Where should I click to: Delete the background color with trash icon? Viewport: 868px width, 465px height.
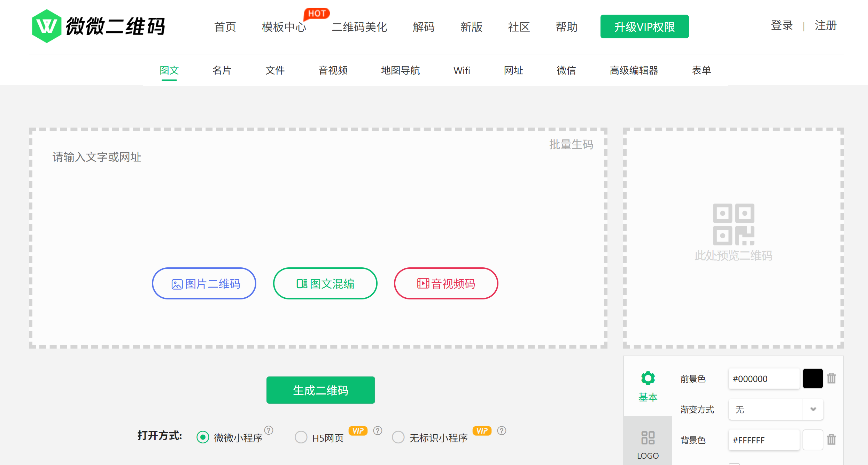[x=831, y=440]
